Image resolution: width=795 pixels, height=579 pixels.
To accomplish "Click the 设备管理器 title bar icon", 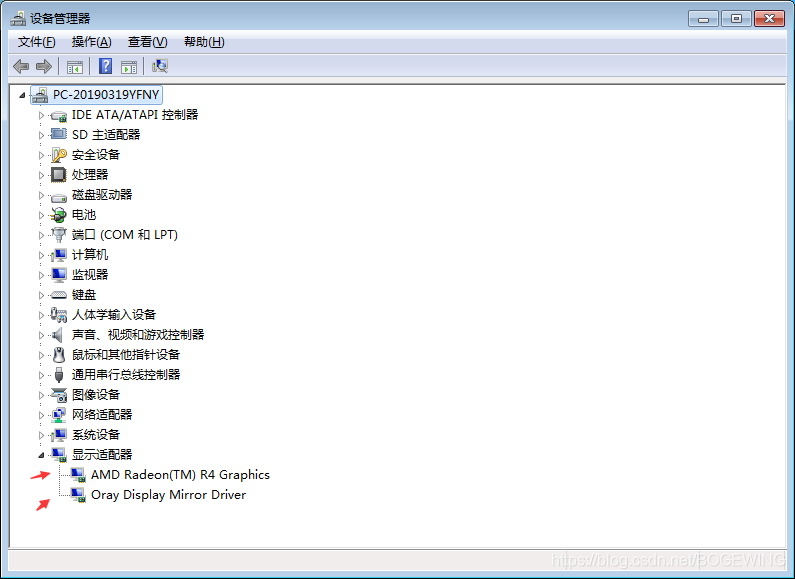I will pyautogui.click(x=18, y=19).
